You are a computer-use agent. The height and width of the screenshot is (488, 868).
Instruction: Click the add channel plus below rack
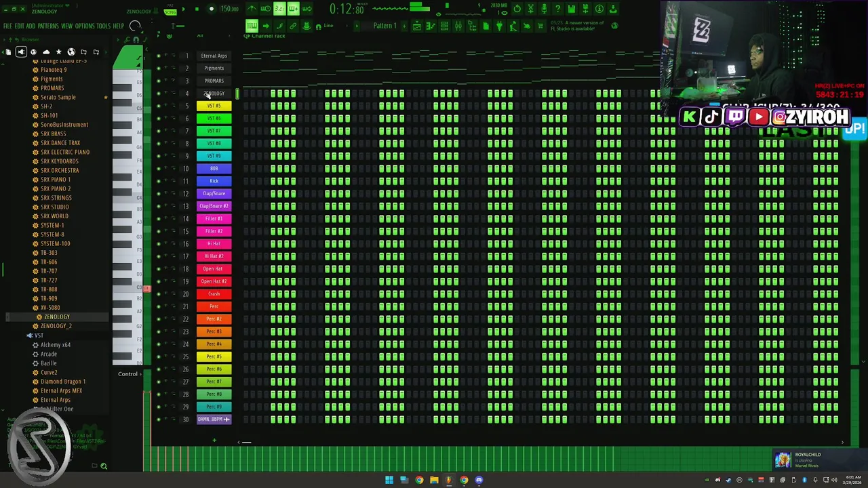click(214, 441)
